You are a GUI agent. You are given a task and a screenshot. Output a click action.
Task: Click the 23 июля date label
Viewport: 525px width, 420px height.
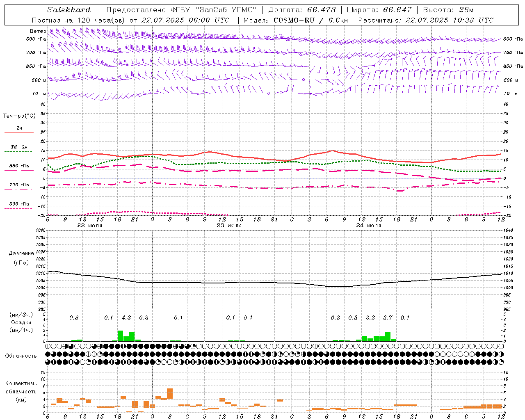click(229, 225)
